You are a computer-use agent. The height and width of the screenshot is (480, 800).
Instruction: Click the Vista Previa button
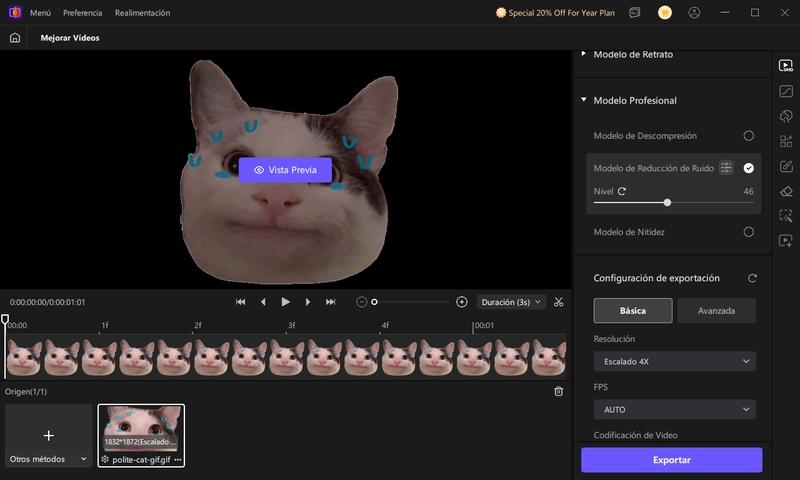click(x=285, y=170)
